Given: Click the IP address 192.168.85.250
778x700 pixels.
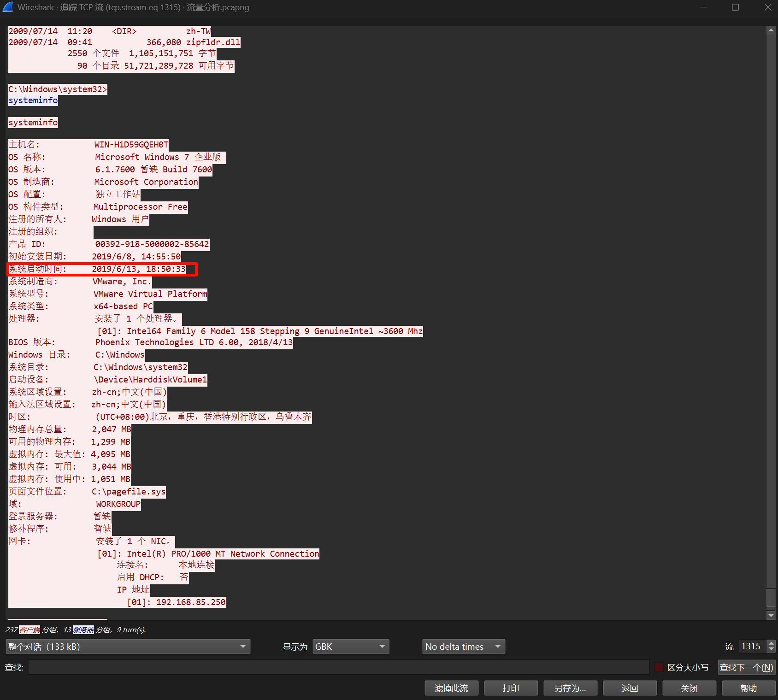Looking at the screenshot, I should point(191,602).
